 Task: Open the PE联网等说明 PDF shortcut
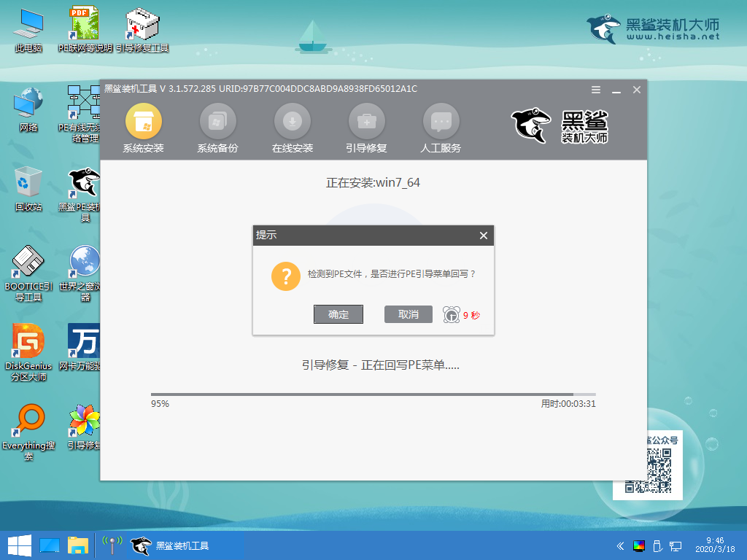pyautogui.click(x=85, y=30)
